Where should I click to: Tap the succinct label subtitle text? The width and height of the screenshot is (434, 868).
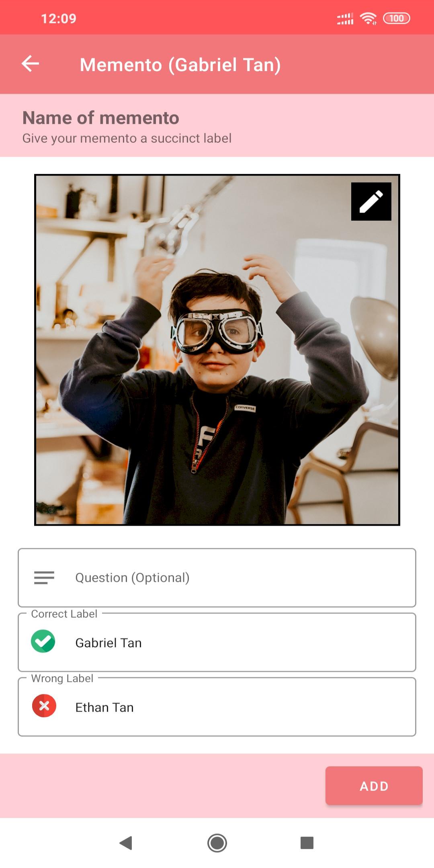[x=127, y=138]
